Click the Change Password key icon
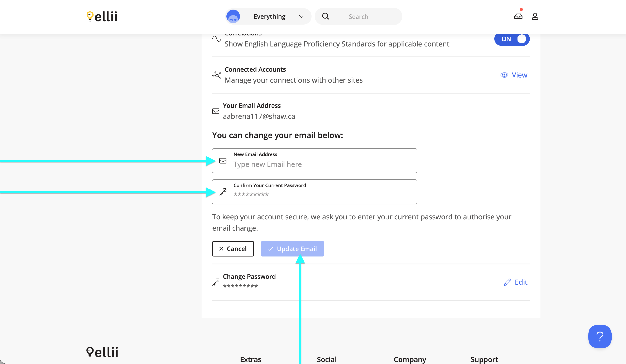Viewport: 626px width, 364px height. pos(216,282)
